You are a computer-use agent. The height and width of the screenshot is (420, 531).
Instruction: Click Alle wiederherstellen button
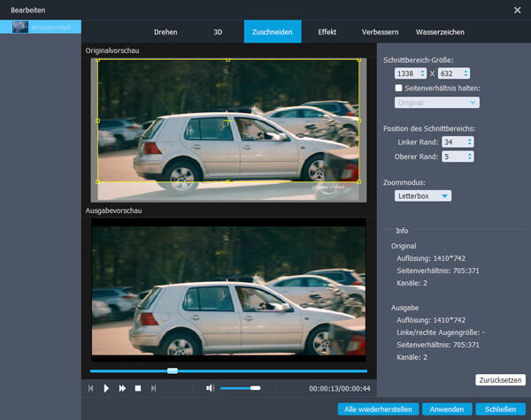click(x=377, y=409)
